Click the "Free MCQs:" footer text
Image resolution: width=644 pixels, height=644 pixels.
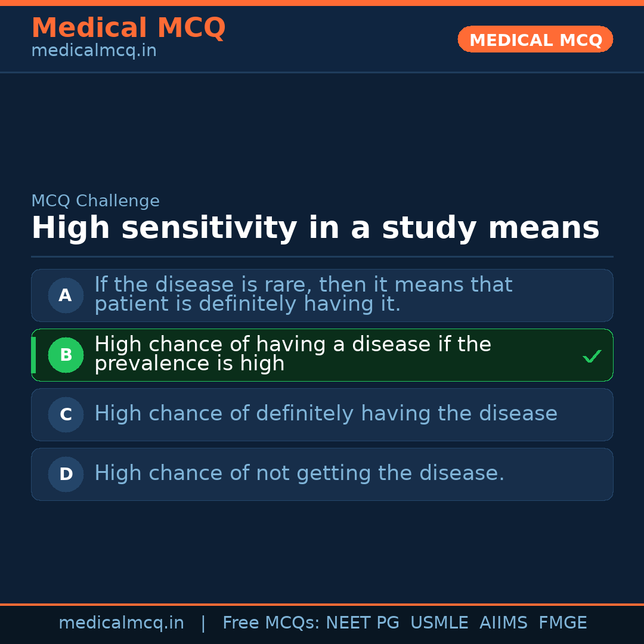(271, 623)
